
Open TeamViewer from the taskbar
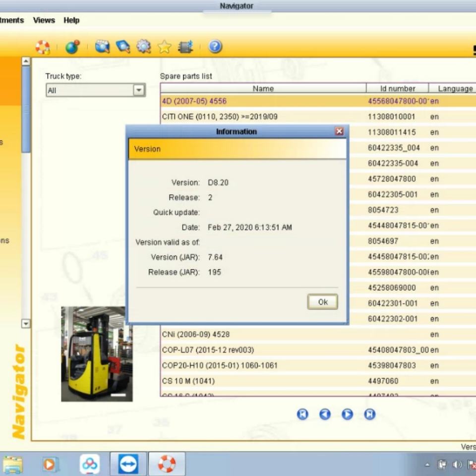click(x=128, y=464)
